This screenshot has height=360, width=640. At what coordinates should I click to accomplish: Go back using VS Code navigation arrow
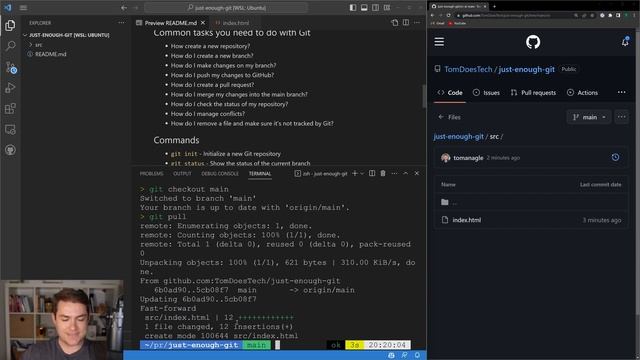click(x=124, y=8)
